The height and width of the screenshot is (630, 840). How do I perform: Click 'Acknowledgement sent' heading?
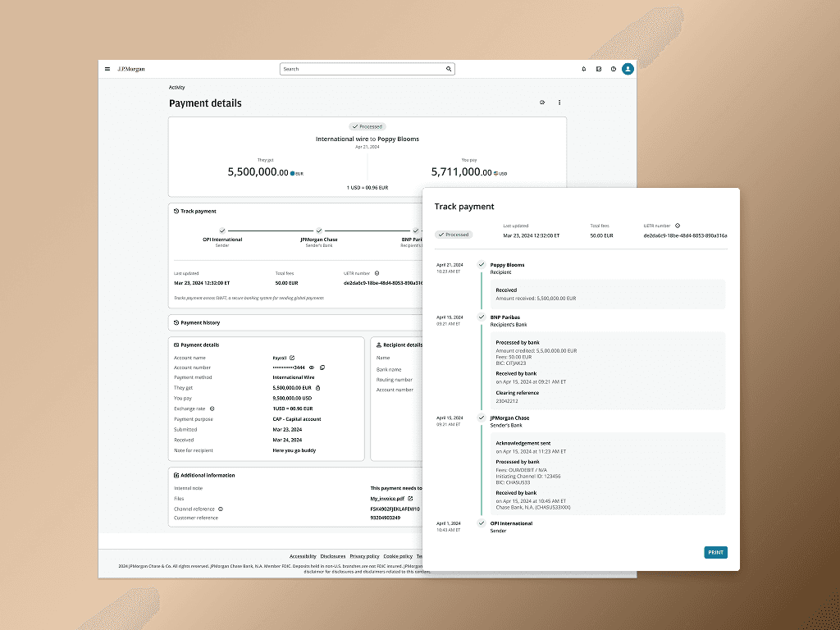tap(523, 444)
